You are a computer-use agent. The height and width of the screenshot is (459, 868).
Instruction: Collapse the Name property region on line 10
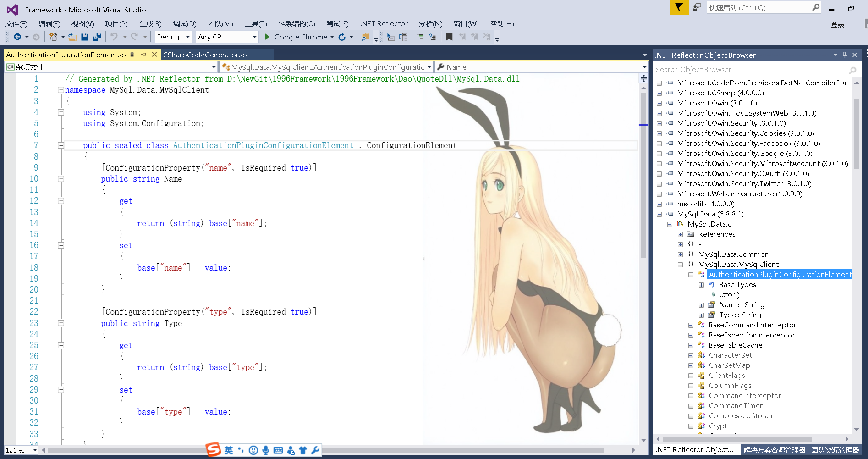(x=61, y=179)
